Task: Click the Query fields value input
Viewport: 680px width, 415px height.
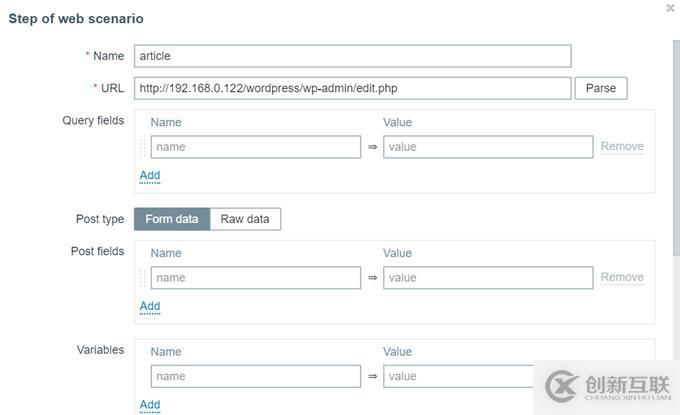Action: tap(488, 147)
